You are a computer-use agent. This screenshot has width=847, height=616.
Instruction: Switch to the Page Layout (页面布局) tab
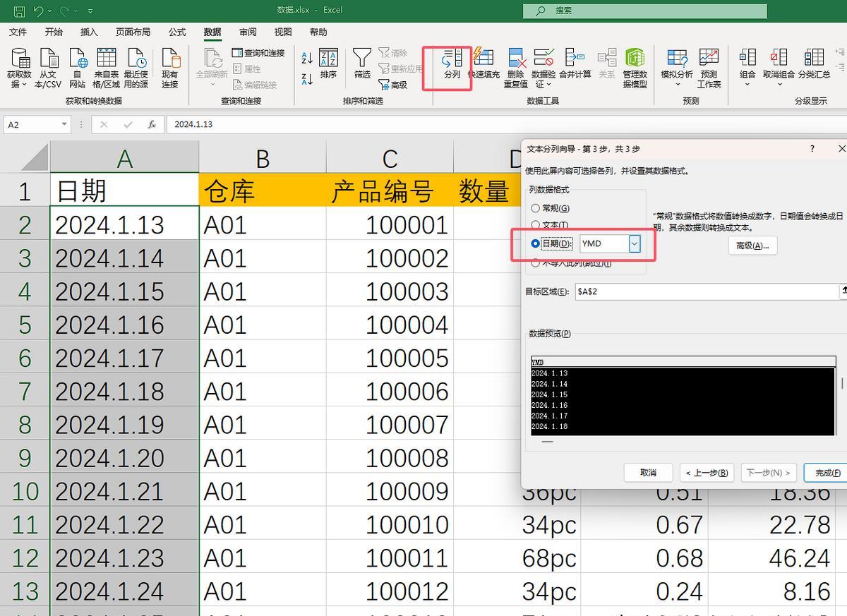(133, 32)
